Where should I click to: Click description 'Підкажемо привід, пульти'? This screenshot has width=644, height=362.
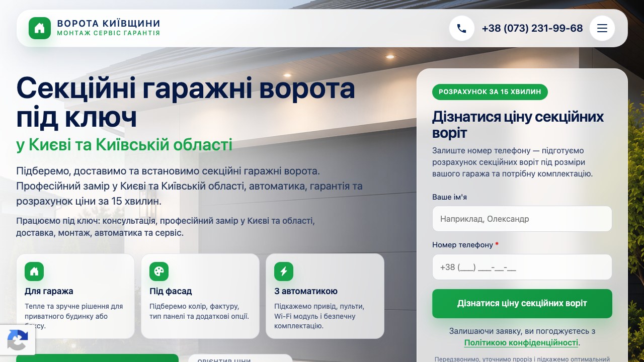319,316
